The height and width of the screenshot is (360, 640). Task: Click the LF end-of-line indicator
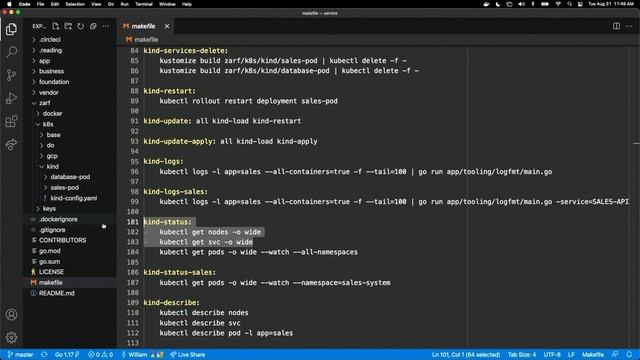[x=571, y=355]
